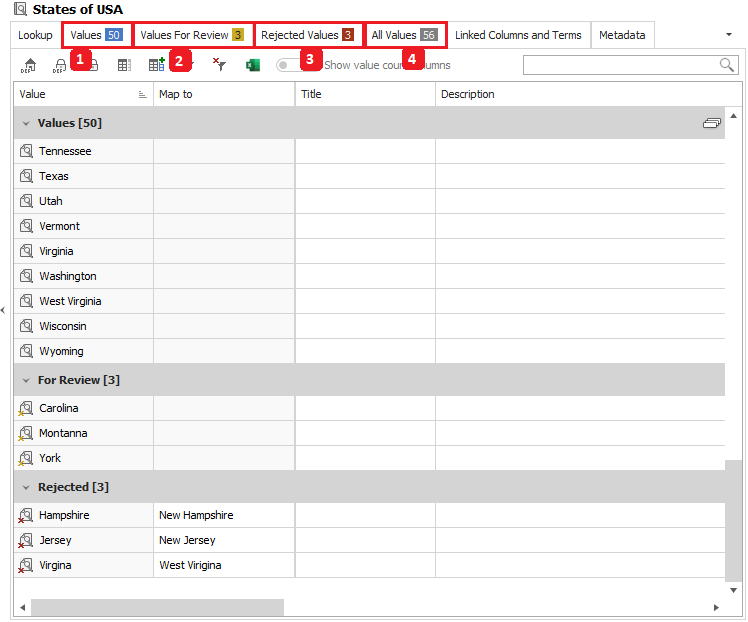Switch to the Values For Review tab
The image size is (748, 622).
pyautogui.click(x=192, y=35)
